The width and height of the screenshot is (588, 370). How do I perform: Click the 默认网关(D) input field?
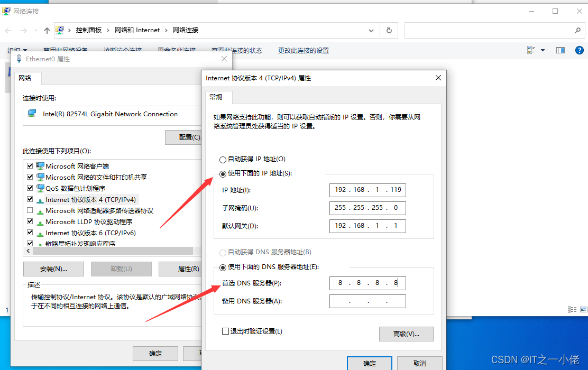tap(368, 226)
